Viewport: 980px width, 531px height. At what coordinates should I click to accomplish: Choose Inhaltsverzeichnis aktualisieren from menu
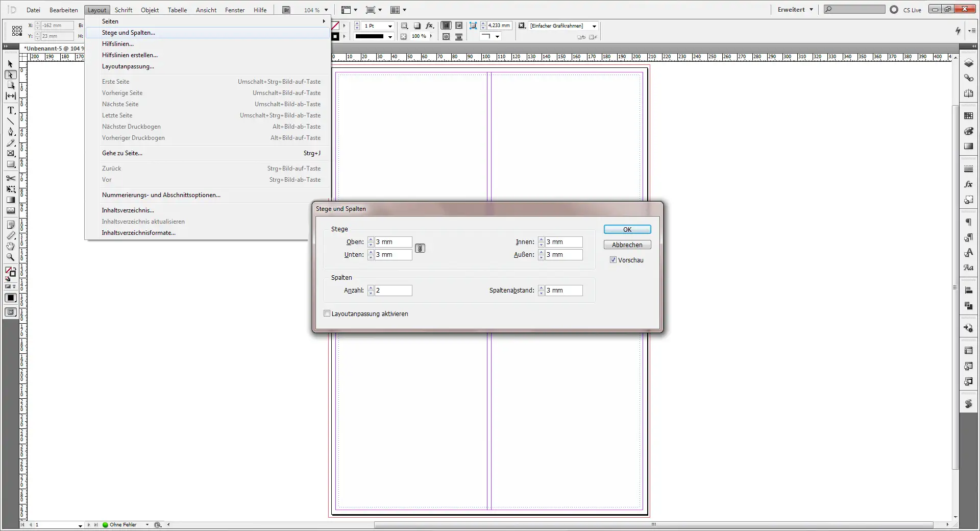143,221
